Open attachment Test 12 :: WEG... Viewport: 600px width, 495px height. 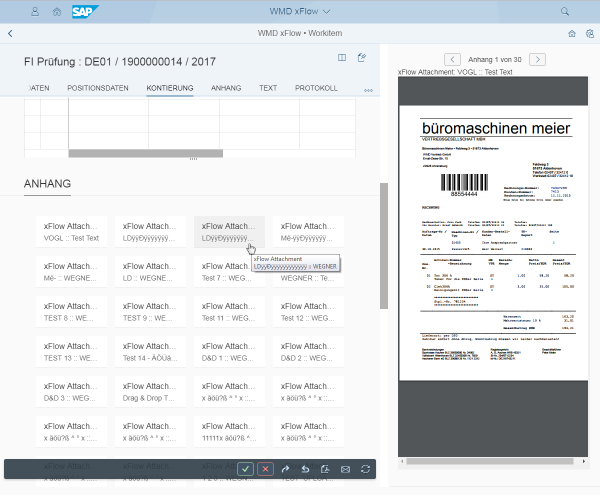[308, 312]
